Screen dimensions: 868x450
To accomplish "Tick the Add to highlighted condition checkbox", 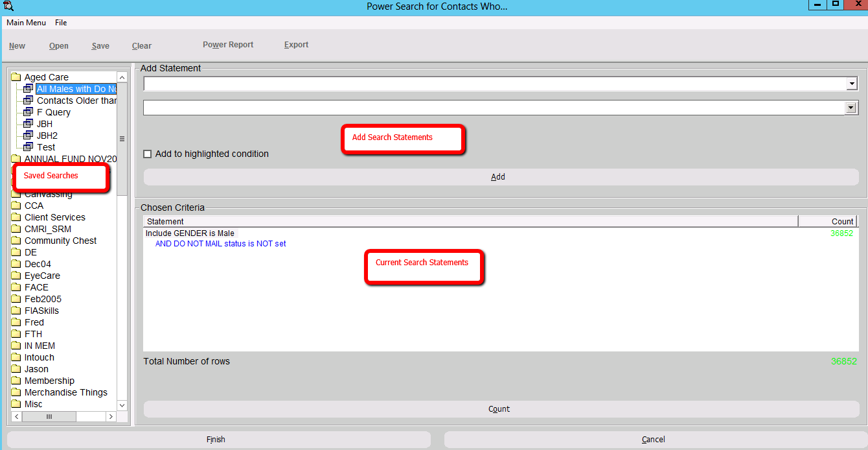I will coord(148,154).
